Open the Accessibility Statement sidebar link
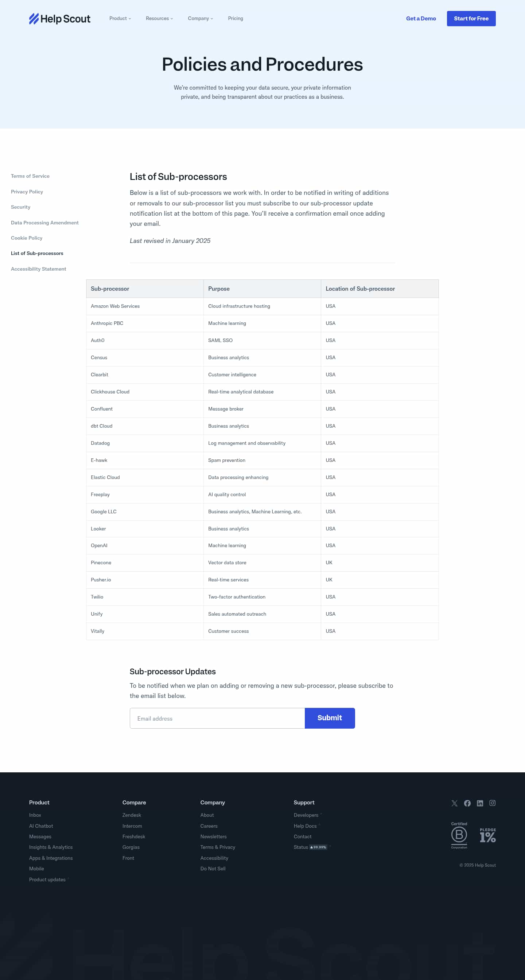The width and height of the screenshot is (525, 980). 38,269
